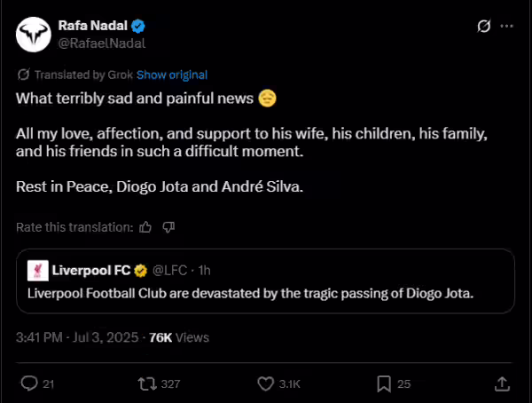Viewport: 532px width, 403px height.
Task: Click Show original link
Action: [172, 75]
